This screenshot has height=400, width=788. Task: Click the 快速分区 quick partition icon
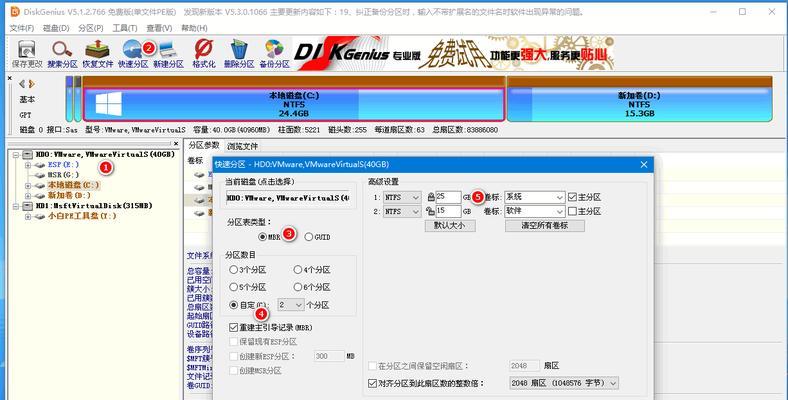pos(133,53)
